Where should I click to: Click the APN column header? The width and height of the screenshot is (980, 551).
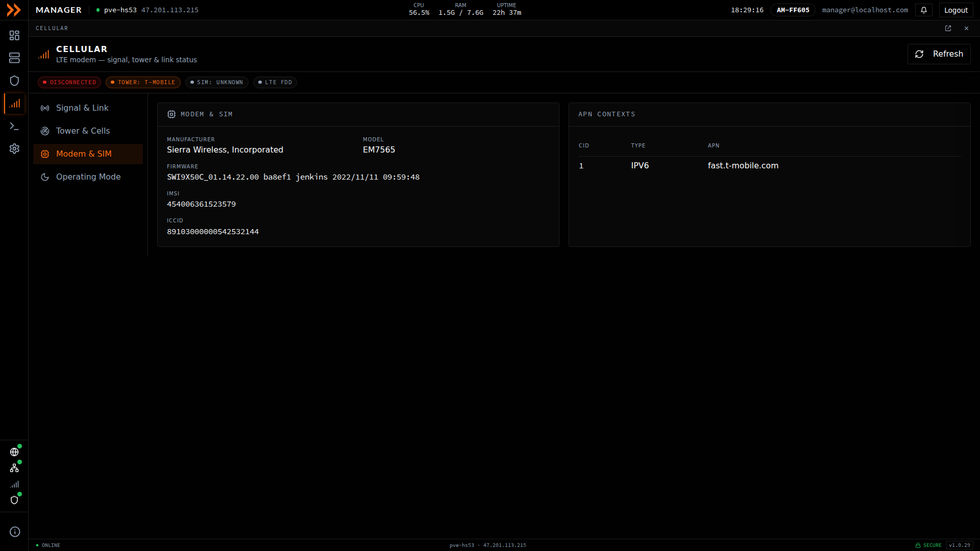coord(713,146)
